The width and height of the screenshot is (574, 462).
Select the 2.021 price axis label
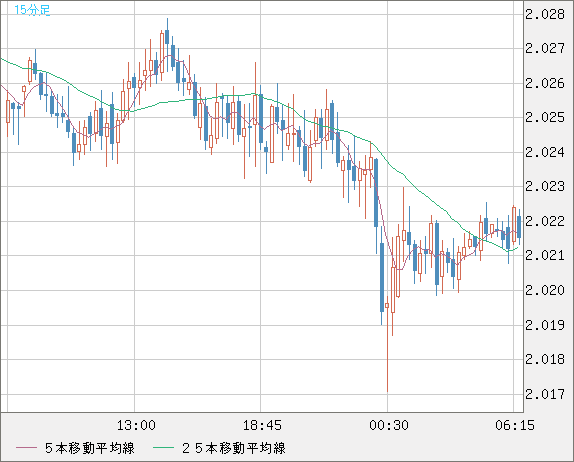(x=545, y=256)
